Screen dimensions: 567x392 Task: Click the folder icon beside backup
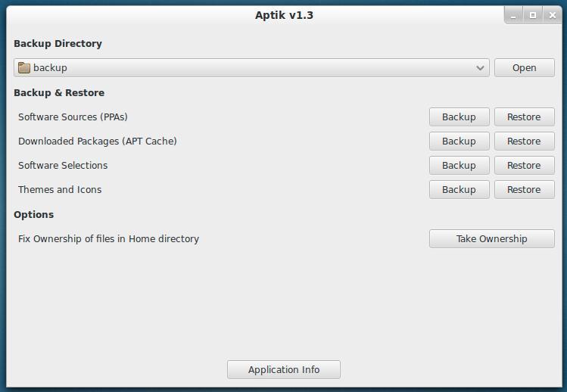pyautogui.click(x=24, y=68)
